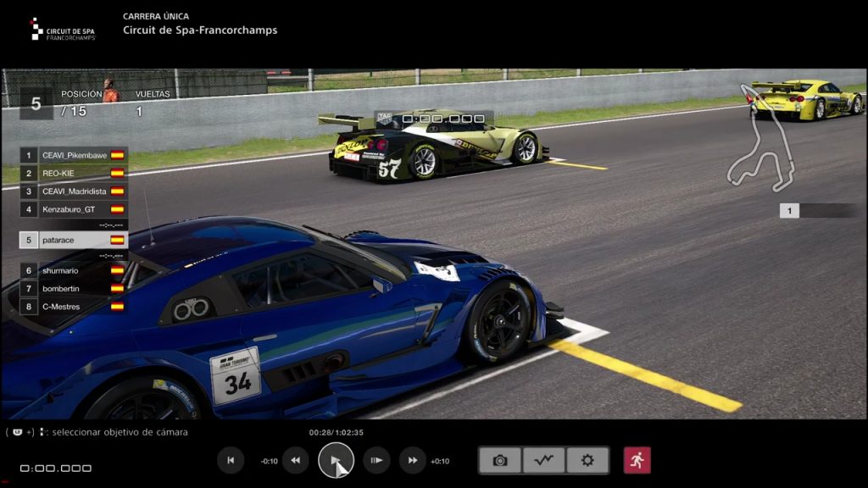Click the position 5 number box
Viewport: 868px width, 488px height.
(x=36, y=103)
